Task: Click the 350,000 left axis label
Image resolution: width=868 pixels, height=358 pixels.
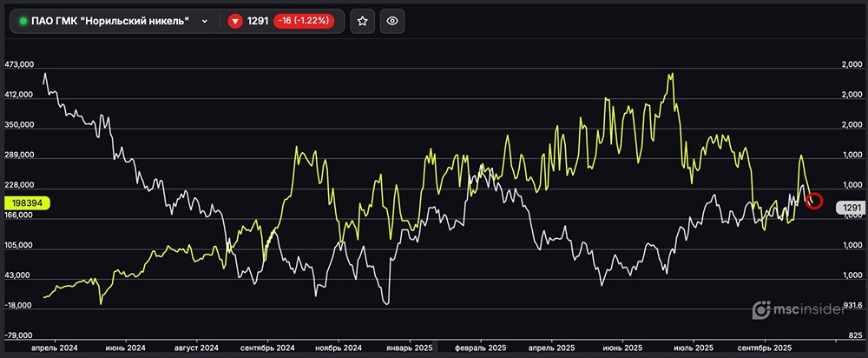Action: coord(19,125)
